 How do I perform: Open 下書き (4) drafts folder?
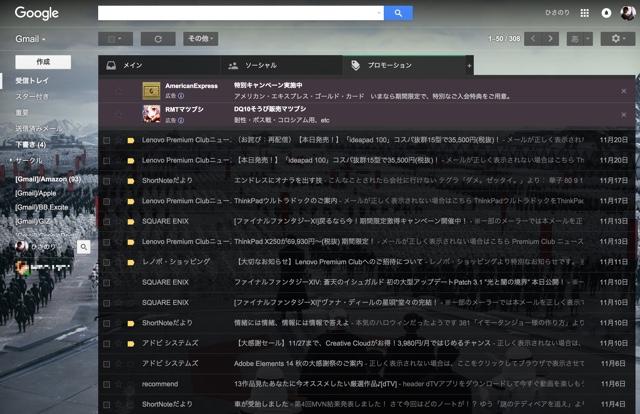(x=31, y=145)
